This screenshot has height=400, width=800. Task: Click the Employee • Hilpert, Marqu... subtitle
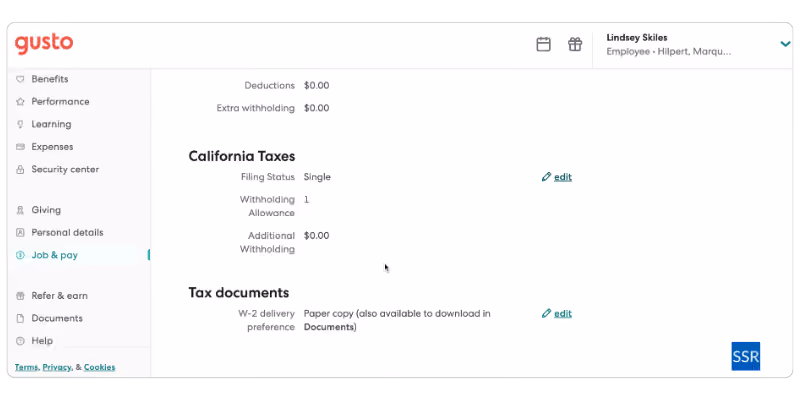coord(668,52)
